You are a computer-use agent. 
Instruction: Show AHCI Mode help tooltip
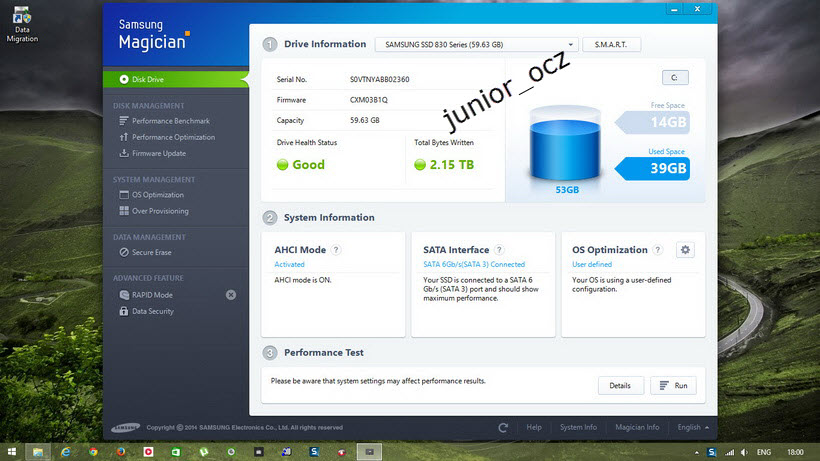336,250
